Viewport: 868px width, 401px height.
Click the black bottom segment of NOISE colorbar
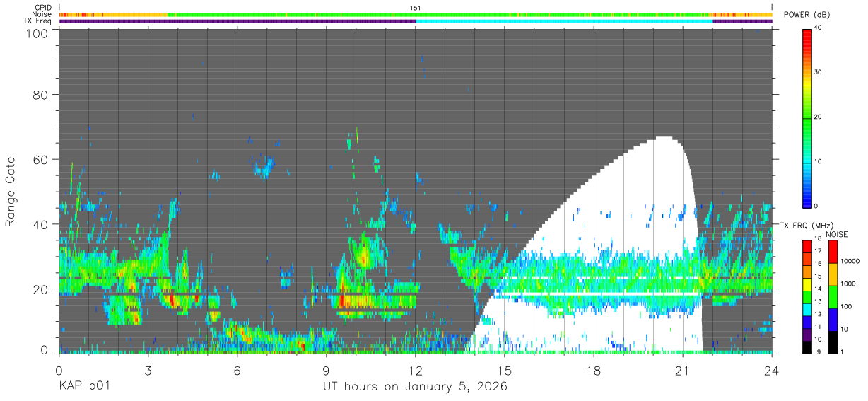click(832, 342)
